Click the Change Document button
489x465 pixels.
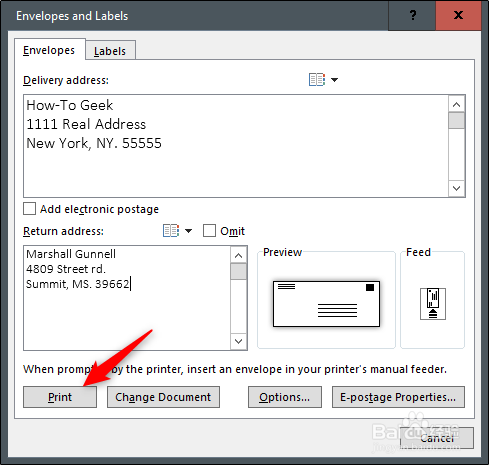pos(163,397)
